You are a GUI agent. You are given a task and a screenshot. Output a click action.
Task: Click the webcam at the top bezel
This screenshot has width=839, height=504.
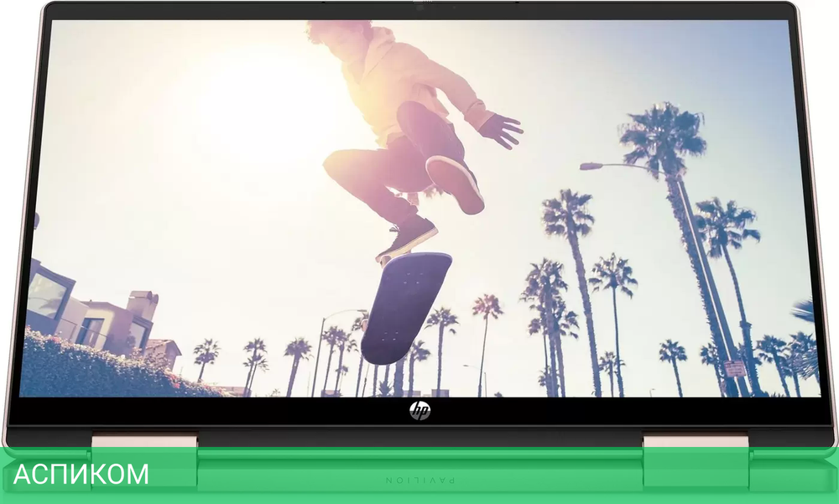(x=419, y=8)
